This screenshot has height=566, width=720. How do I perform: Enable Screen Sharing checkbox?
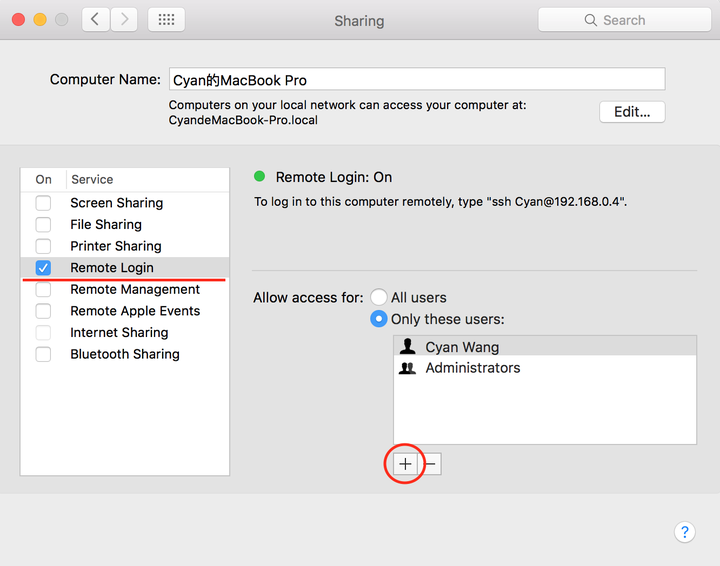(x=43, y=203)
